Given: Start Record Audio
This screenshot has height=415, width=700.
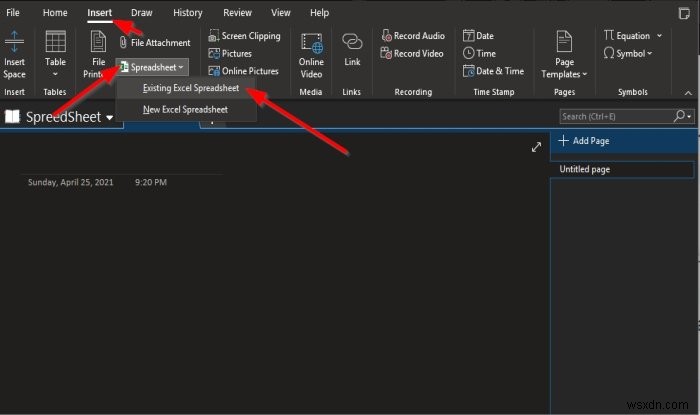Looking at the screenshot, I should (x=413, y=36).
